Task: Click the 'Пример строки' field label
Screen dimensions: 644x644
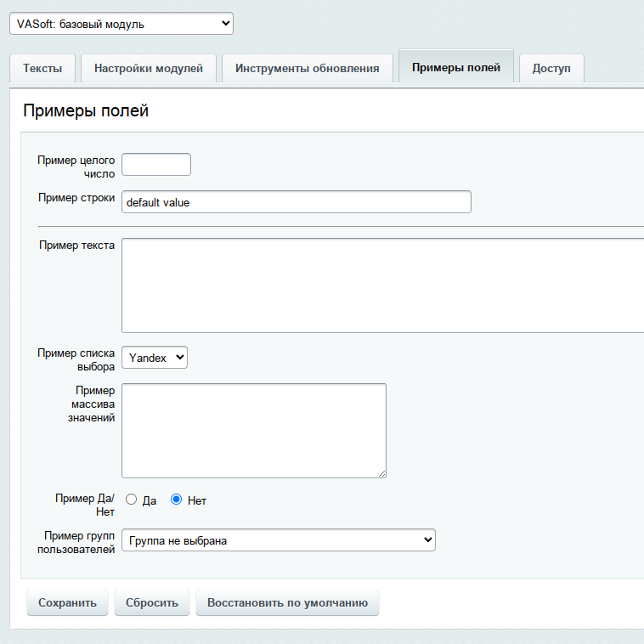Action: (76, 197)
